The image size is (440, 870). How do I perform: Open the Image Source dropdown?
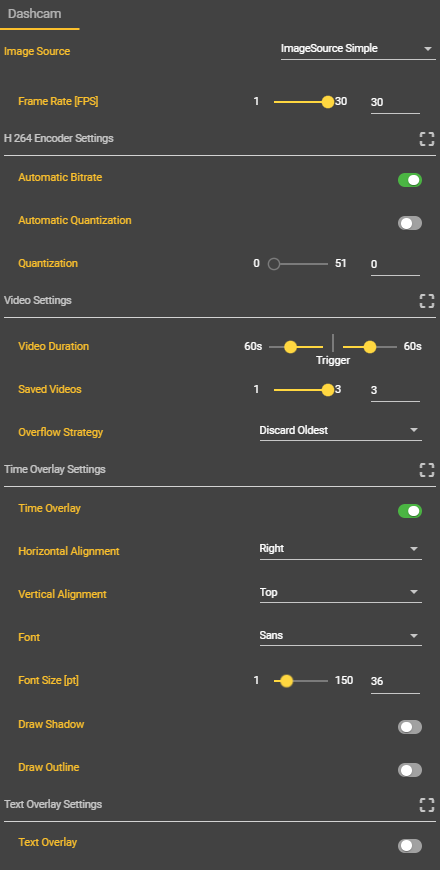coord(358,49)
